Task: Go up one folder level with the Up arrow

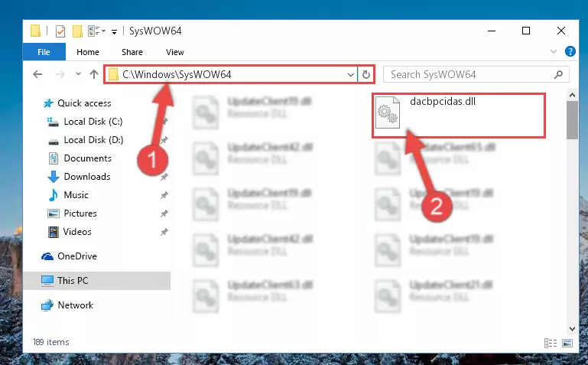Action: [94, 74]
